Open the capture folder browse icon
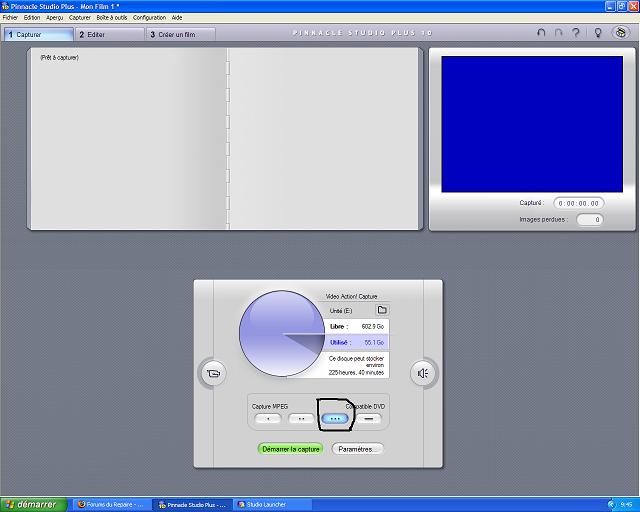The image size is (640, 512). 382,310
